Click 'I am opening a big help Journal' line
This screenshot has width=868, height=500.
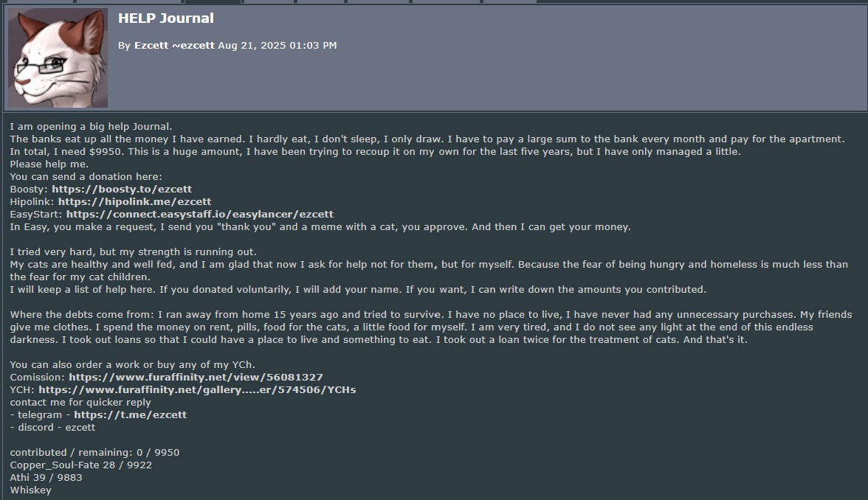[91, 127]
